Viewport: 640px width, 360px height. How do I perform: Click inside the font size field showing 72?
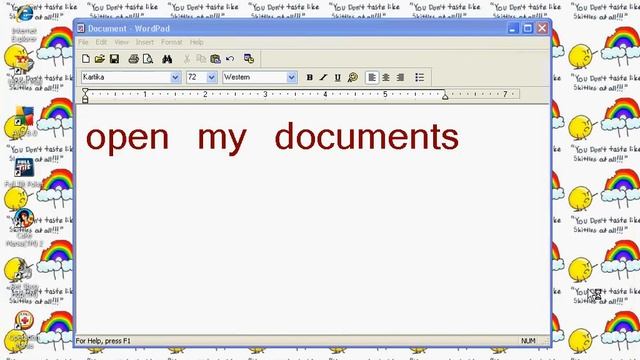point(196,77)
